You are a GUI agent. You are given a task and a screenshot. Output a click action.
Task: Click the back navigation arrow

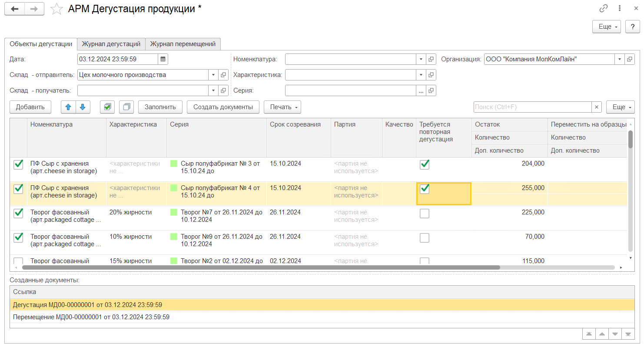tap(14, 9)
